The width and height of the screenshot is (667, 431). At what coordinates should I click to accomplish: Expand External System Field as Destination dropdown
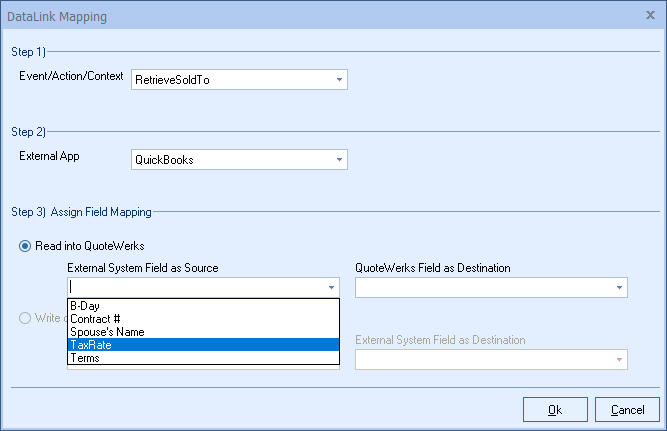(619, 359)
